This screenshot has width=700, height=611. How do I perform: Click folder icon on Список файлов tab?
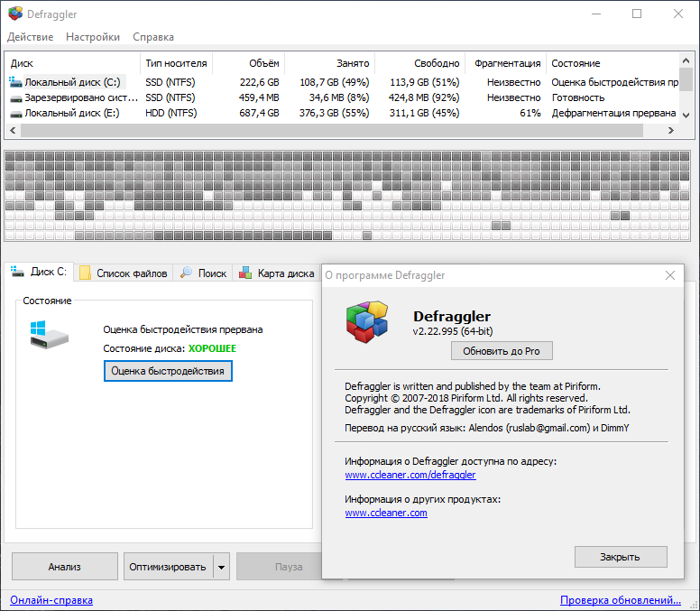point(85,273)
